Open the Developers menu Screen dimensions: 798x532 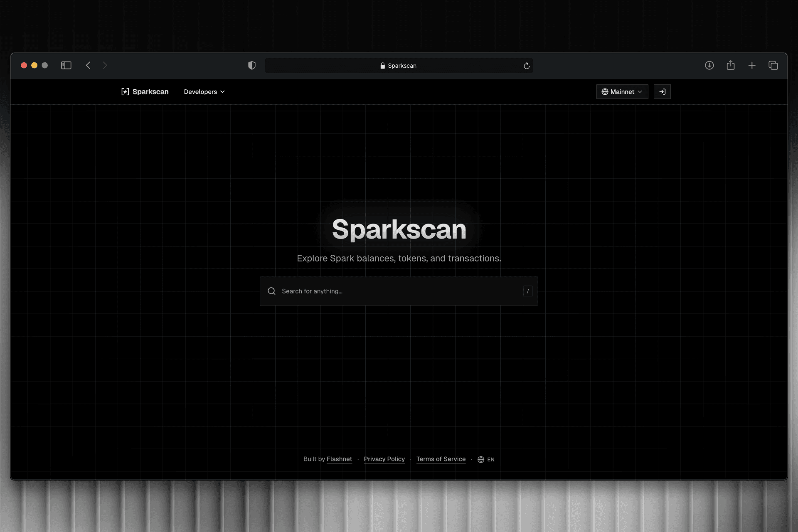coord(200,91)
